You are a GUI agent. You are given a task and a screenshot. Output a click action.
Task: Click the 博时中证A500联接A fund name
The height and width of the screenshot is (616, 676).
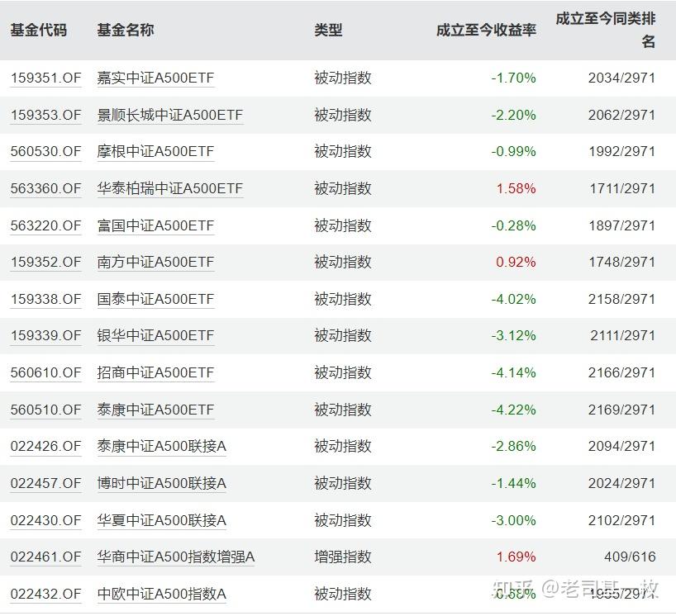click(160, 483)
